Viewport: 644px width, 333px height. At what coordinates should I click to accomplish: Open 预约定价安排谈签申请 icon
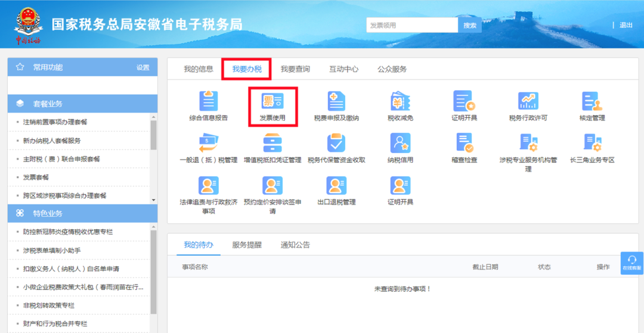click(273, 186)
